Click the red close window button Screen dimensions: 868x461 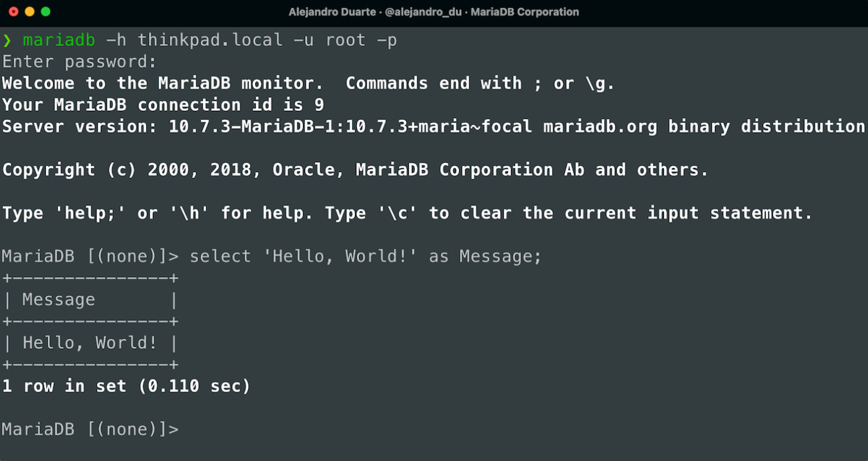[13, 11]
